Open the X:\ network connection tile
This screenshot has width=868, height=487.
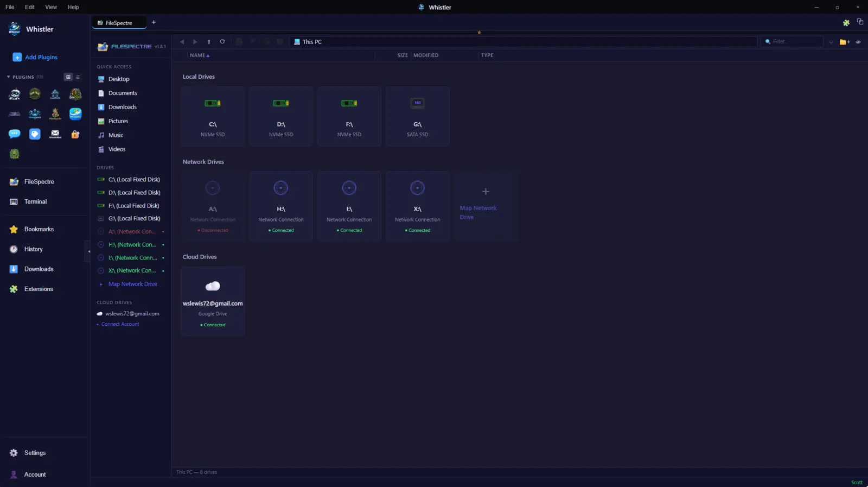(418, 206)
